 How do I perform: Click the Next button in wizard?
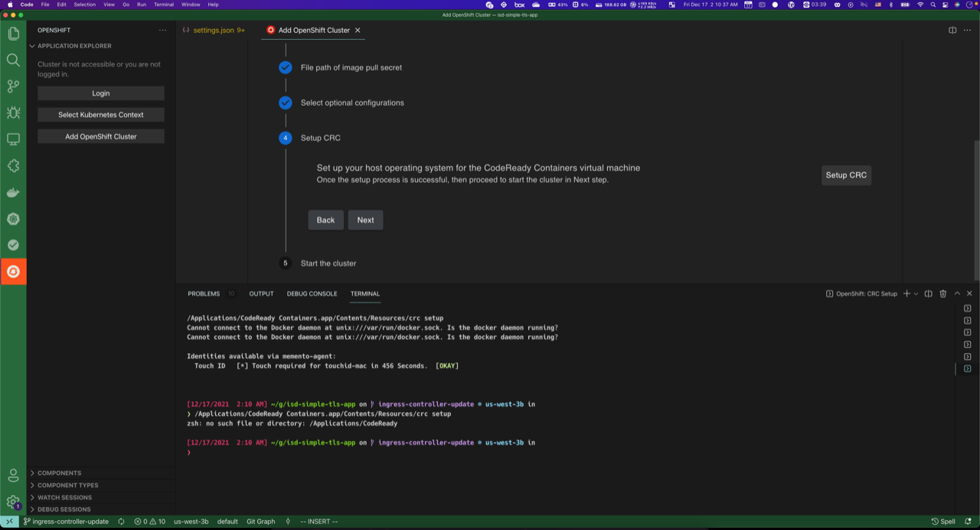365,220
